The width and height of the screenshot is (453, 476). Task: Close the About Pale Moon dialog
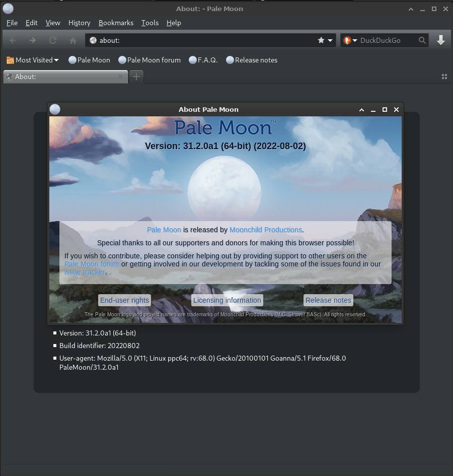coord(396,110)
